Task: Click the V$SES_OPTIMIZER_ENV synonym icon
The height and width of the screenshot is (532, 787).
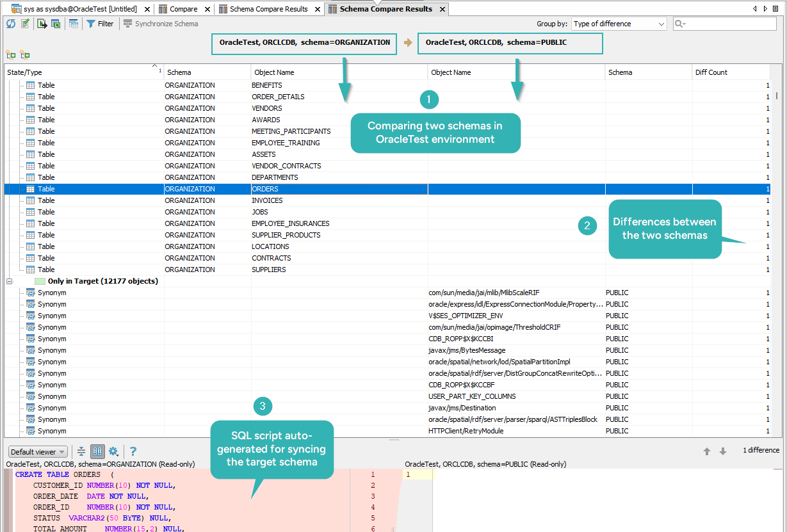Action: (30, 316)
